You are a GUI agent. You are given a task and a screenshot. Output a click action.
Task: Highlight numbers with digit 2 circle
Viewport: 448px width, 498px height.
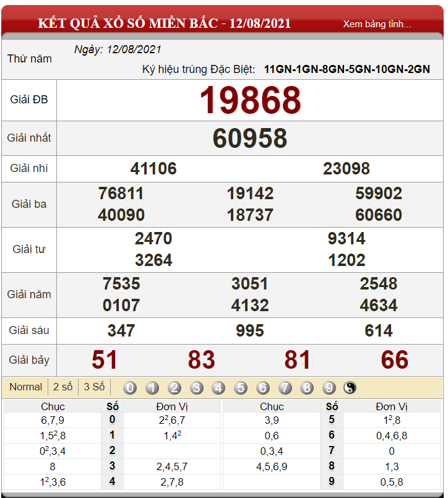(x=174, y=388)
